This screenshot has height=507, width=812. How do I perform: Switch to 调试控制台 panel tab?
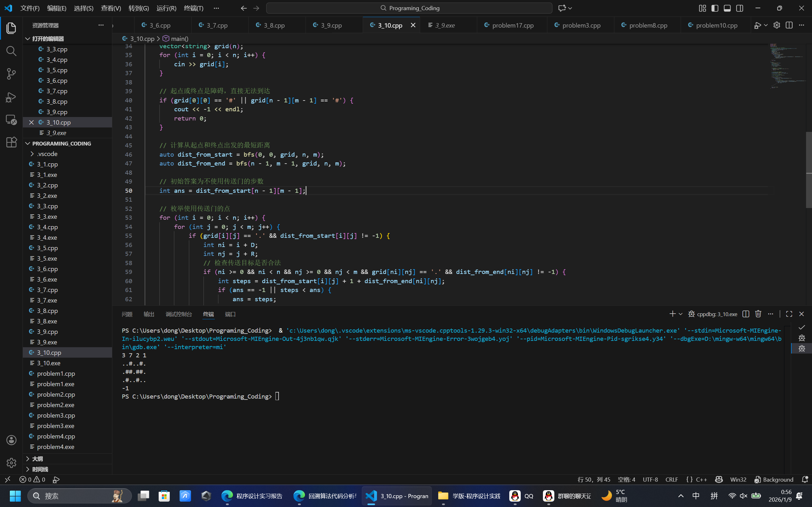pyautogui.click(x=179, y=314)
